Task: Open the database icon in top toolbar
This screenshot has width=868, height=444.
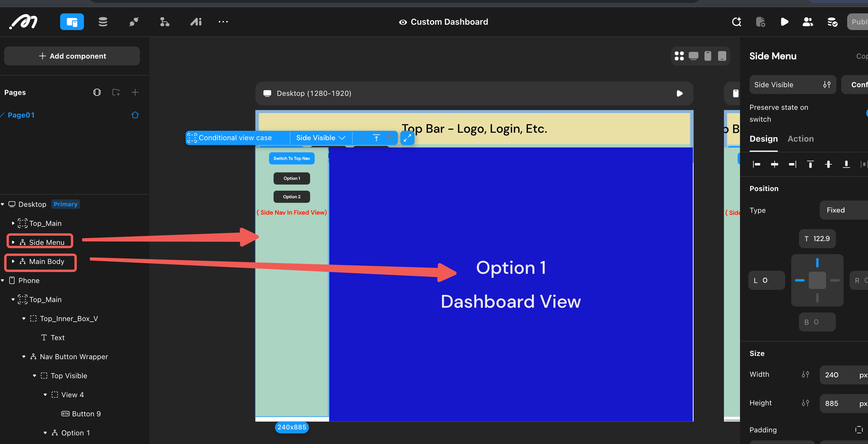Action: pos(103,22)
